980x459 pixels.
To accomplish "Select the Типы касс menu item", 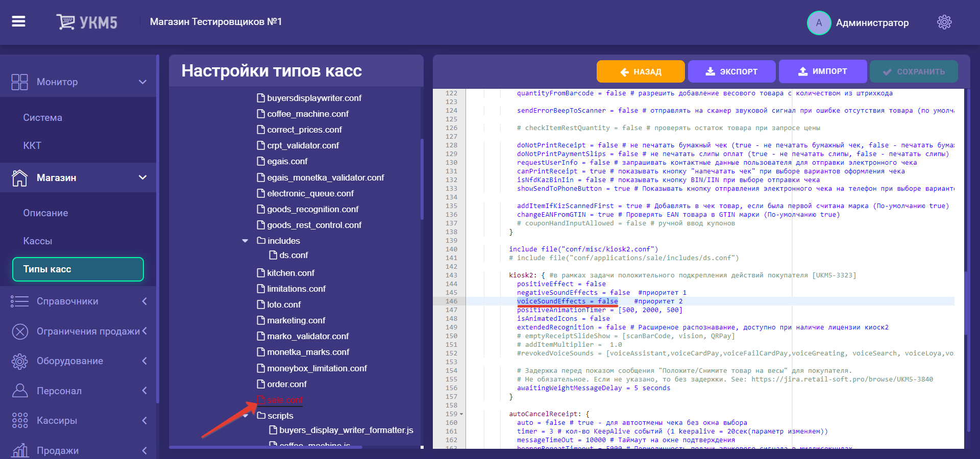I will click(x=78, y=269).
